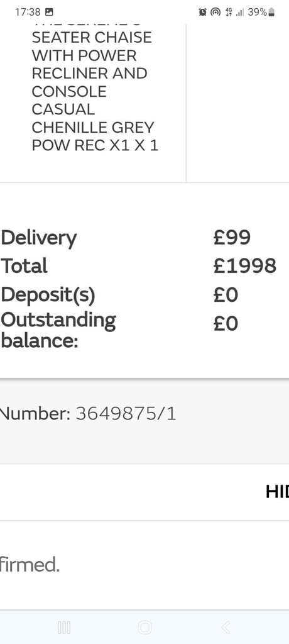Viewport: 289px width, 644px height.
Task: Tap the alarm icon in status bar
Action: point(203,13)
